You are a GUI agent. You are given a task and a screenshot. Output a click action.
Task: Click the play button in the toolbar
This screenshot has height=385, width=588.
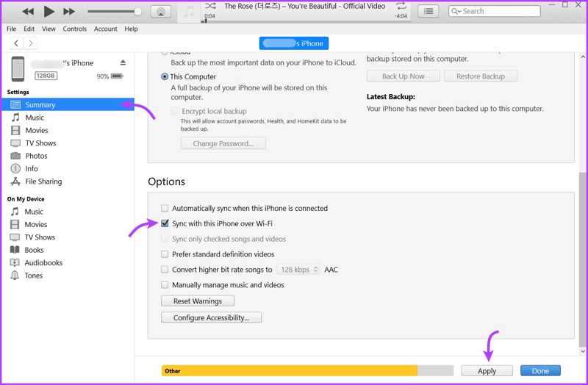click(x=49, y=11)
